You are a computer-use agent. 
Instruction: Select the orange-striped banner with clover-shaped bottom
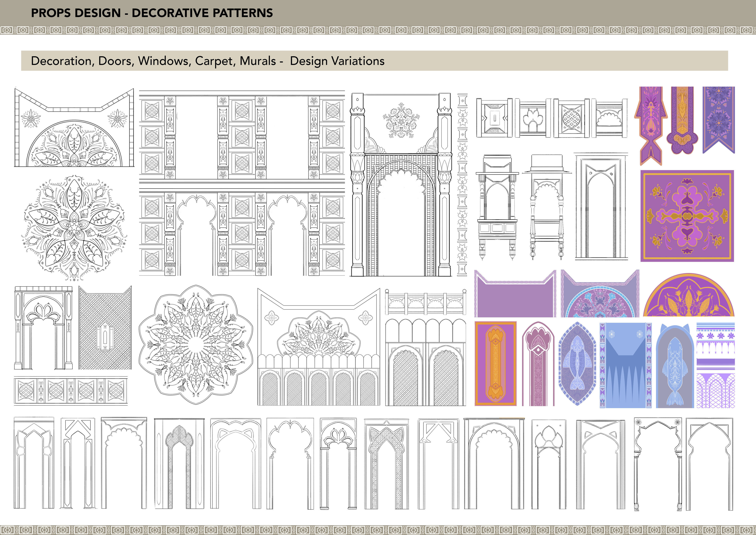point(683,120)
